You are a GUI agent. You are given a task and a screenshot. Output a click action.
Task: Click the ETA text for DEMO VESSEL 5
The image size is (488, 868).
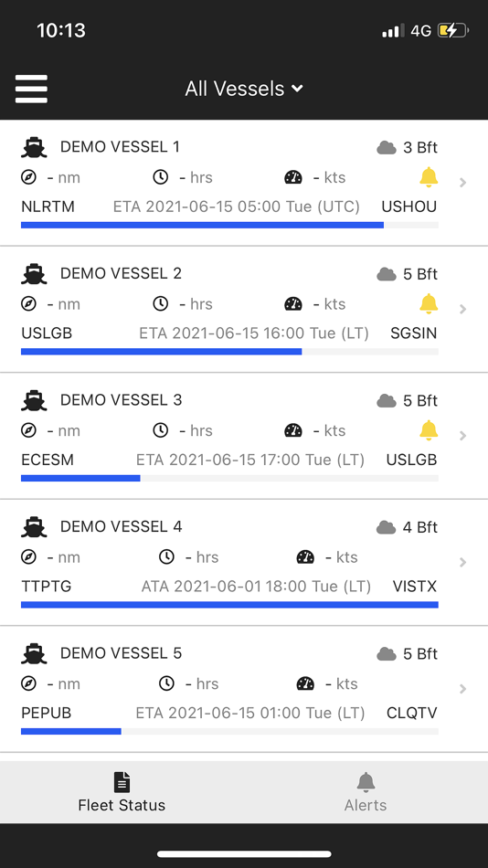point(250,713)
